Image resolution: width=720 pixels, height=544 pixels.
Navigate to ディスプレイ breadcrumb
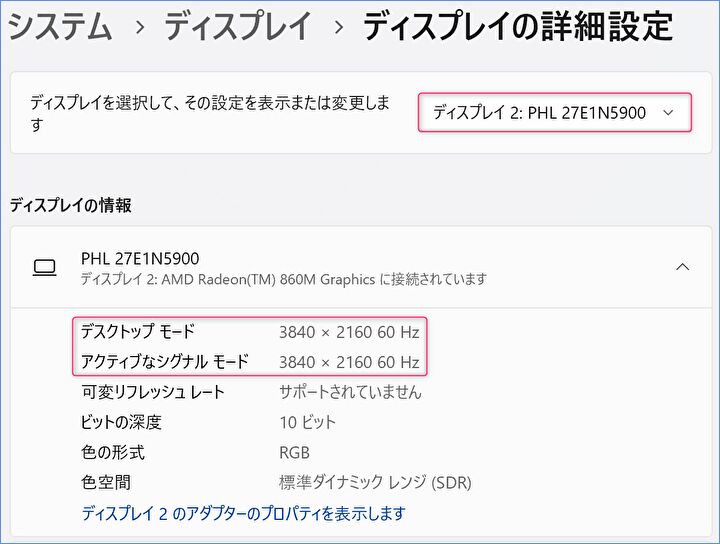236,27
